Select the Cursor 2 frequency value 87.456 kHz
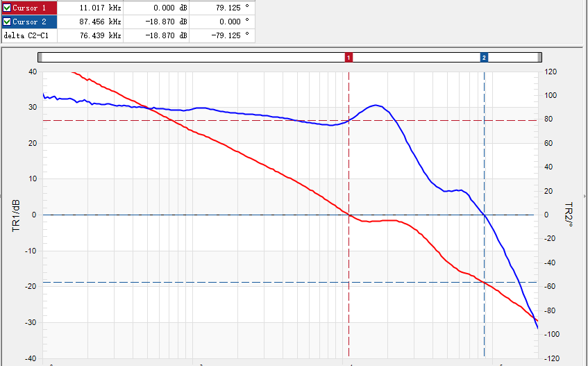Screen dimensions: 588x366 [101, 22]
